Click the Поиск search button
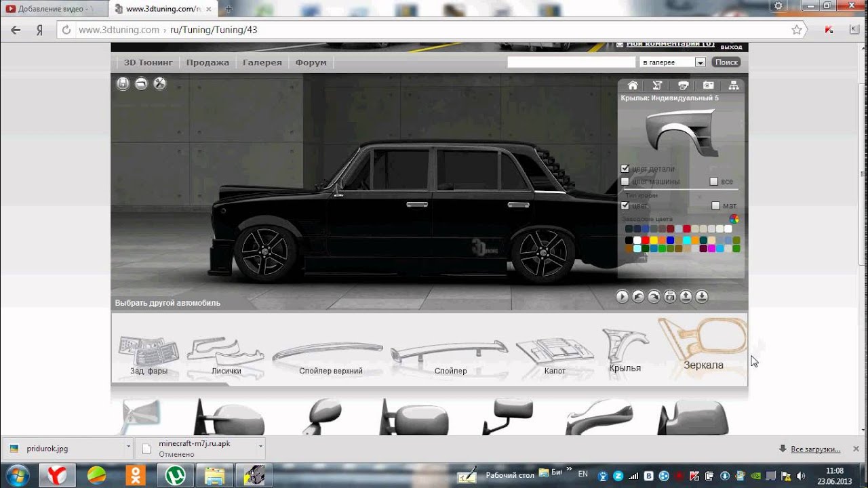 [x=726, y=62]
